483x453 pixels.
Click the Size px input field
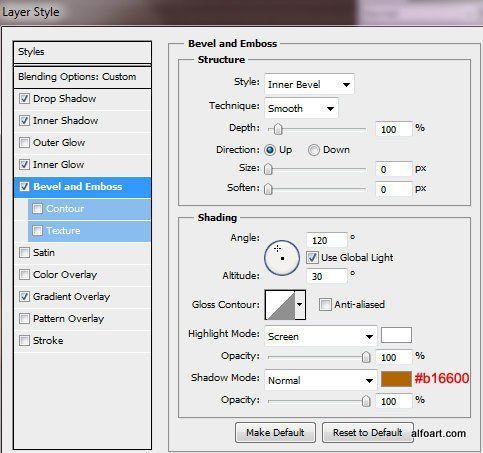[x=394, y=169]
